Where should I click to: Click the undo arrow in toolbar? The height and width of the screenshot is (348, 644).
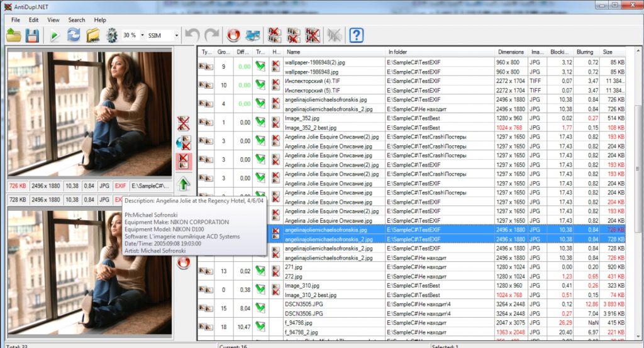coord(193,35)
